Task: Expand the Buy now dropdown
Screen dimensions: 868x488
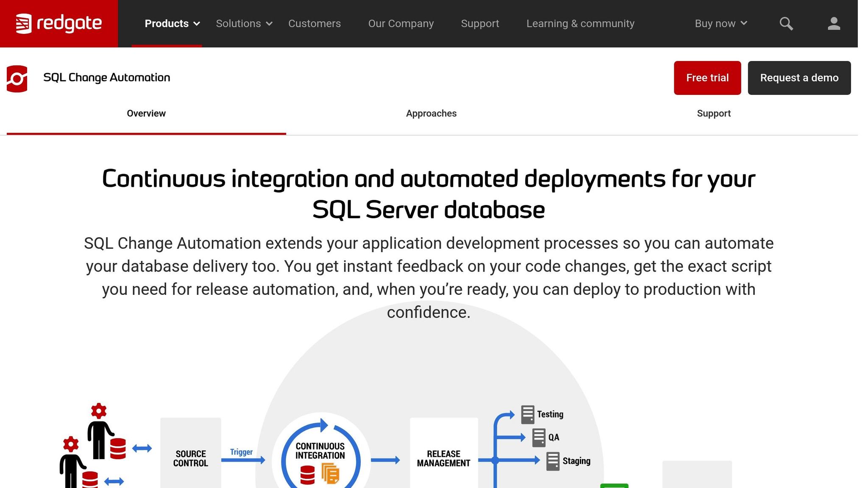Action: point(720,24)
